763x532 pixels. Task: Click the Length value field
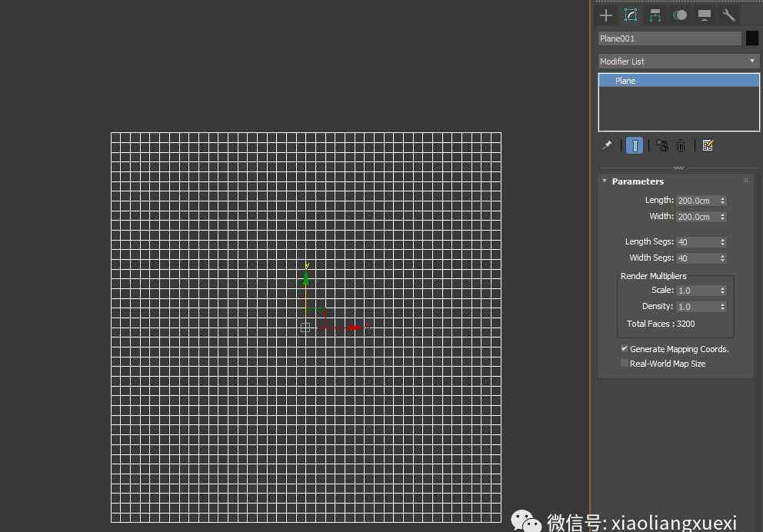[698, 201]
